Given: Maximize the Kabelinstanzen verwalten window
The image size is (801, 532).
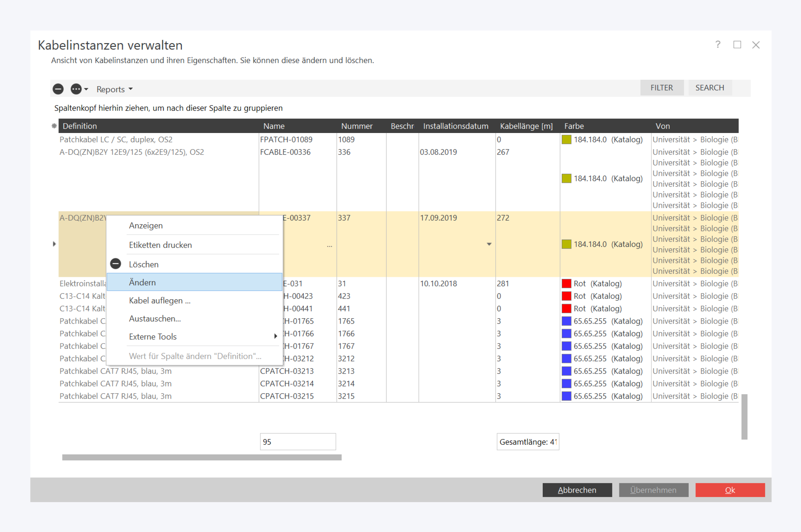Looking at the screenshot, I should pos(737,44).
